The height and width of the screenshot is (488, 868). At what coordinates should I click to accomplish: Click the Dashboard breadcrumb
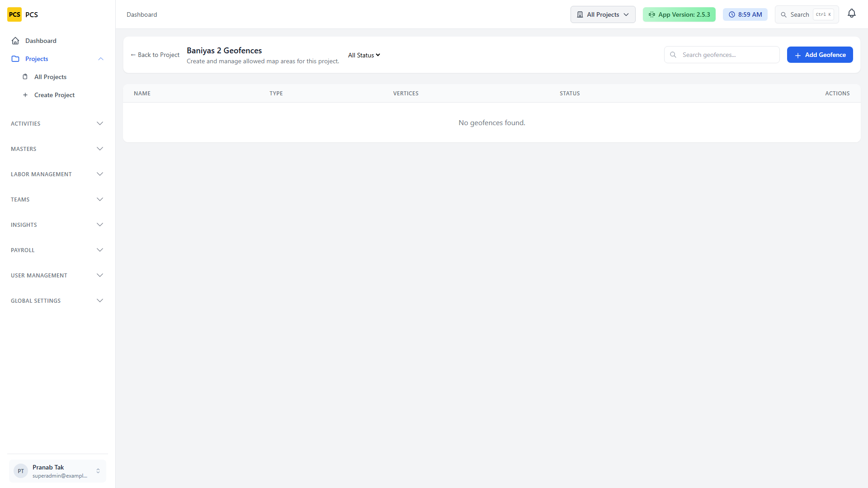coord(142,14)
